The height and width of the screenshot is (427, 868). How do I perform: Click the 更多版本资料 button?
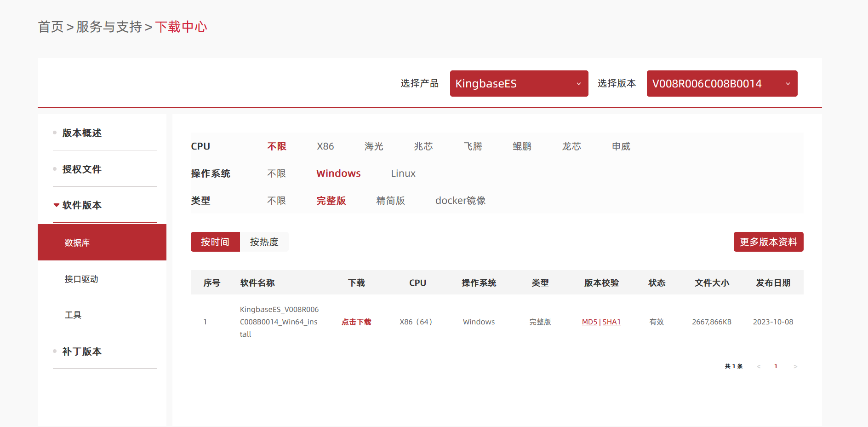click(x=769, y=242)
